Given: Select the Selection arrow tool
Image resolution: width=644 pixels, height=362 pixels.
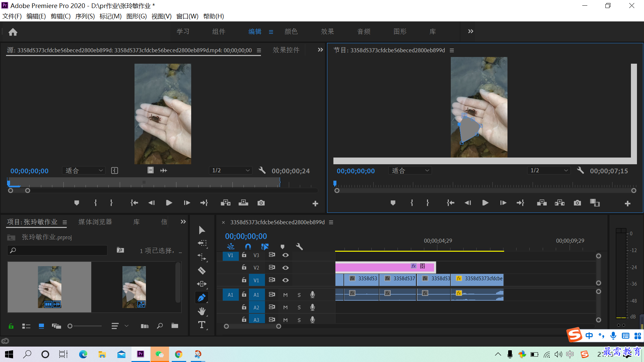Looking at the screenshot, I should pos(202,230).
